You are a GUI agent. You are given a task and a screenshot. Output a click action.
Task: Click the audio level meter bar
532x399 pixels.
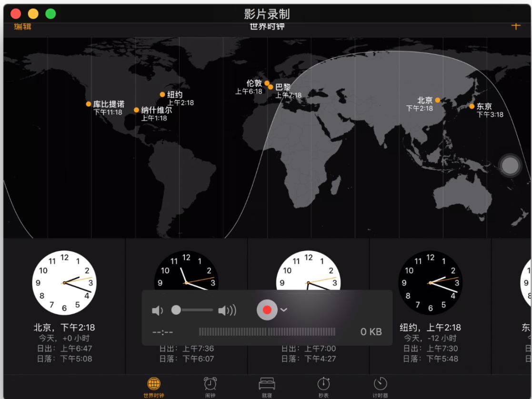point(267,332)
